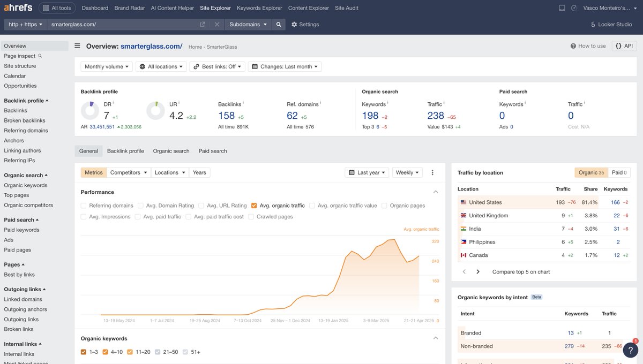This screenshot has height=364, width=643.
Task: Click UR info icon
Action: pos(180,103)
